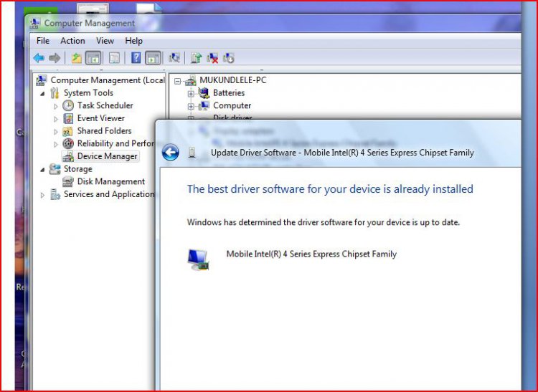Image resolution: width=538 pixels, height=392 pixels.
Task: Click the Disable device toolbar icon
Action: click(x=229, y=58)
